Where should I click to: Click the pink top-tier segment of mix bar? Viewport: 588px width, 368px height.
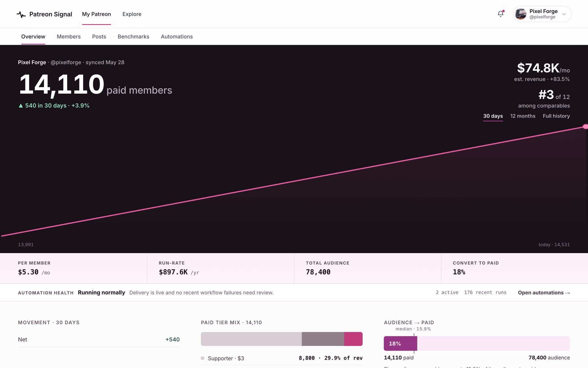click(x=353, y=339)
